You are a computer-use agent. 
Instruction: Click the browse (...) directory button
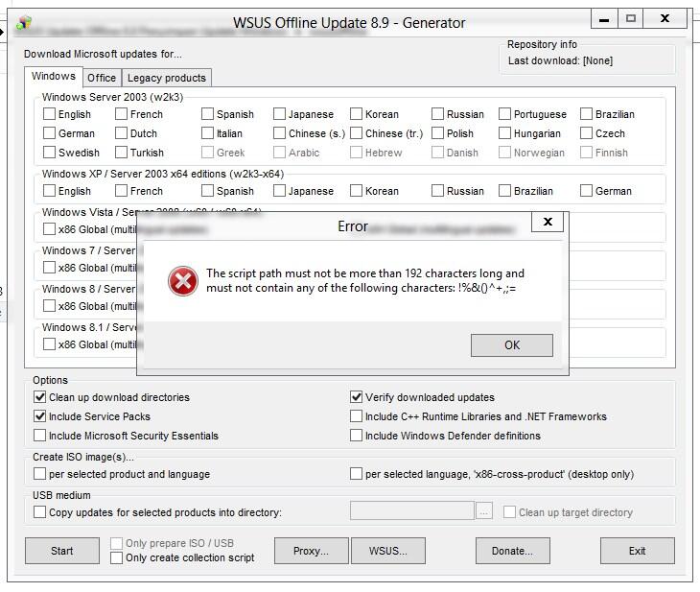484,510
